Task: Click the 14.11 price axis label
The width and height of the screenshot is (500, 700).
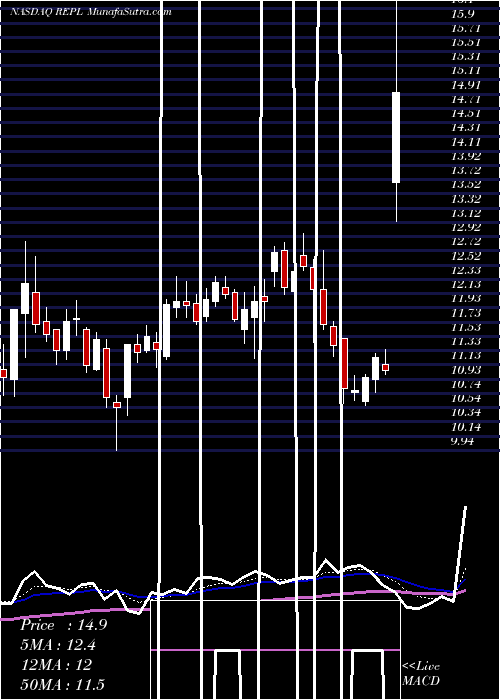Action: [x=466, y=142]
